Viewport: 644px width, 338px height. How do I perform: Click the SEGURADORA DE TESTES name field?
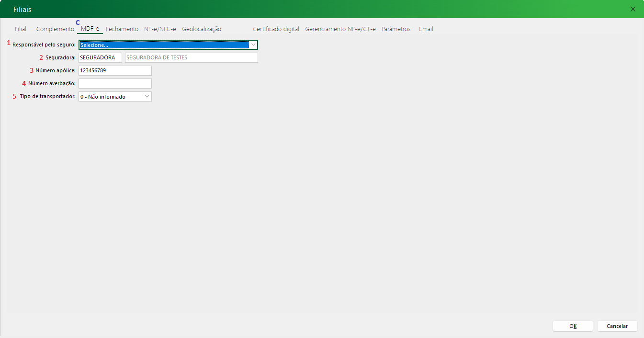click(x=191, y=58)
